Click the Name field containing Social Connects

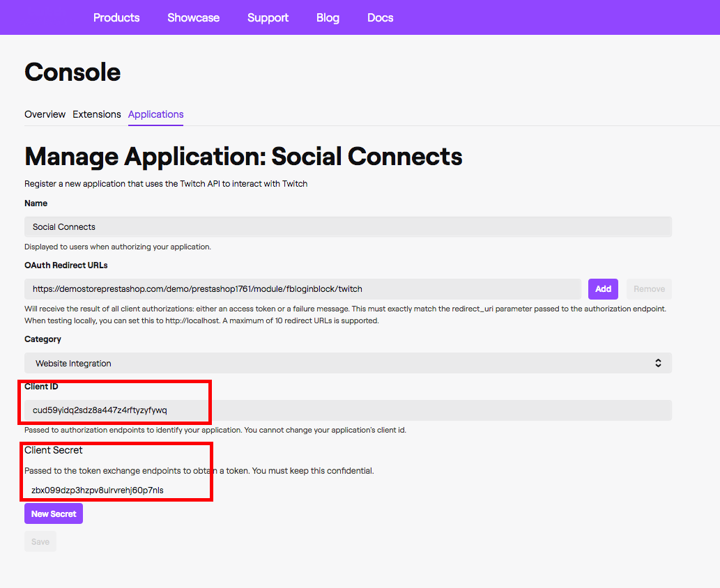click(348, 226)
